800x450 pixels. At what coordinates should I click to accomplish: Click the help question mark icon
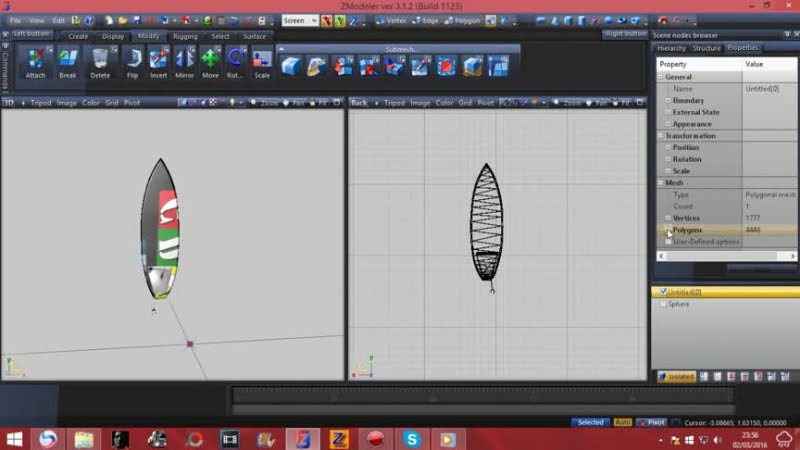click(89, 20)
